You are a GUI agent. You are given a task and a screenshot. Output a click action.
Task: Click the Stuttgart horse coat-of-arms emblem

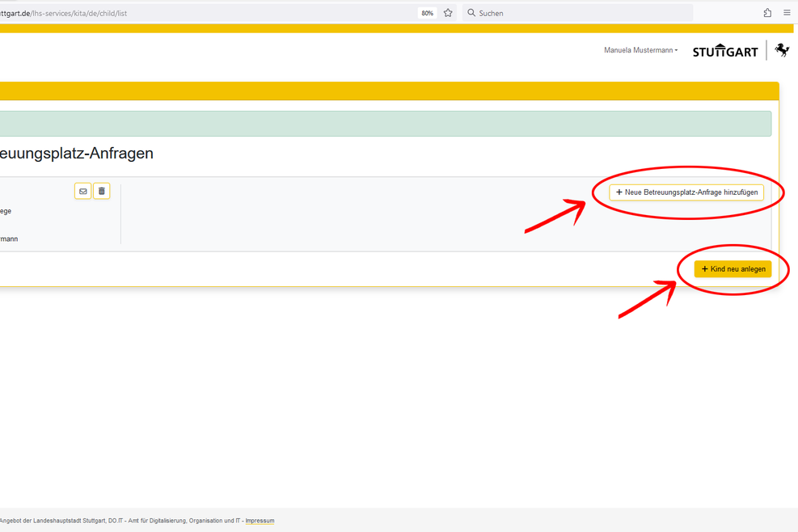(x=782, y=50)
